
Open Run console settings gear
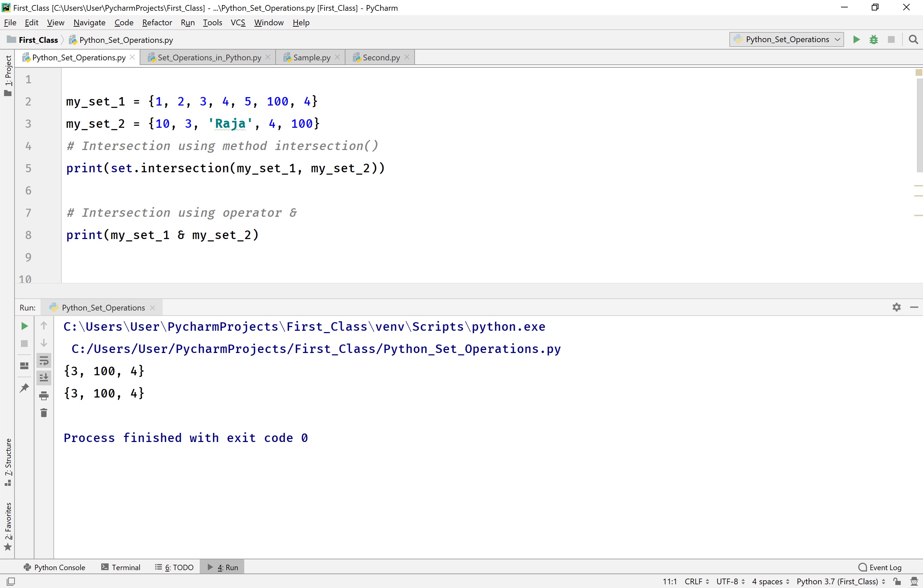click(x=897, y=307)
